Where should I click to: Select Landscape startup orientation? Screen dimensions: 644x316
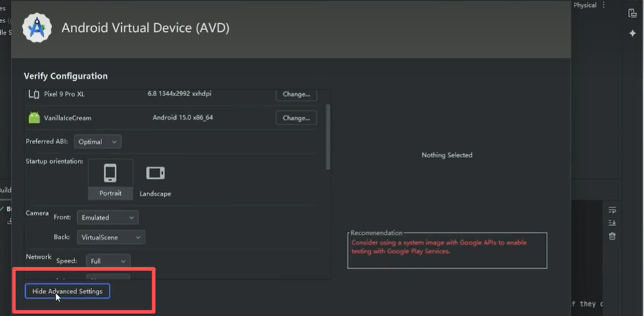(155, 180)
